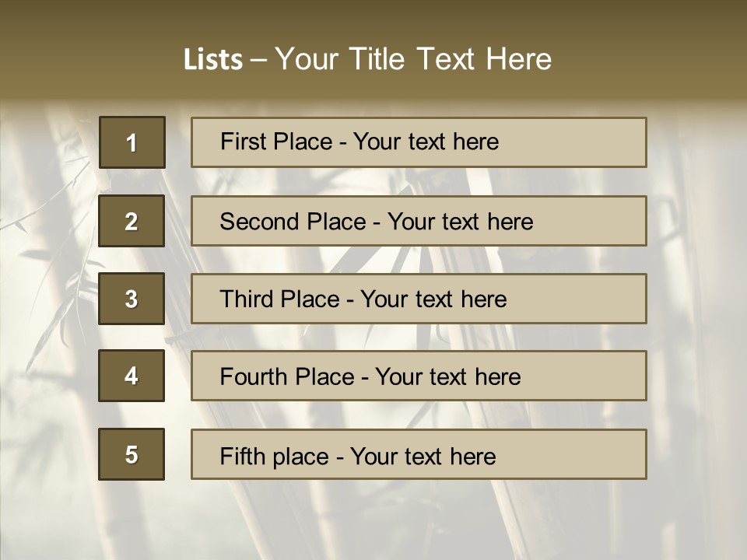
Task: Click 'Your text here' in Second Place bar
Action: click(460, 222)
